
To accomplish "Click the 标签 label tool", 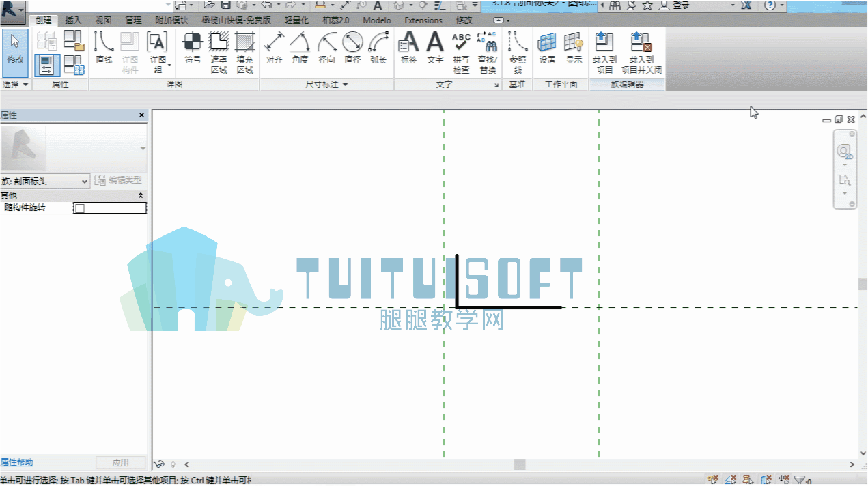I will pos(408,48).
